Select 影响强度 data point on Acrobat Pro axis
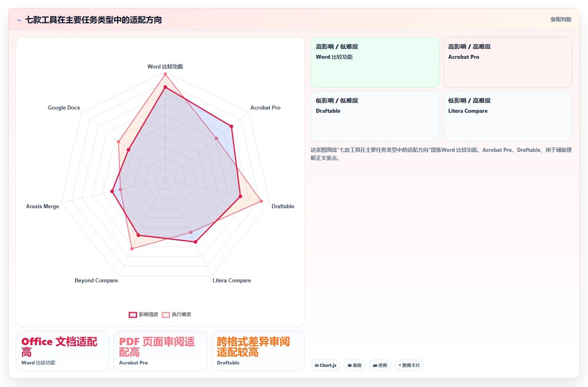588x387 pixels. click(231, 126)
